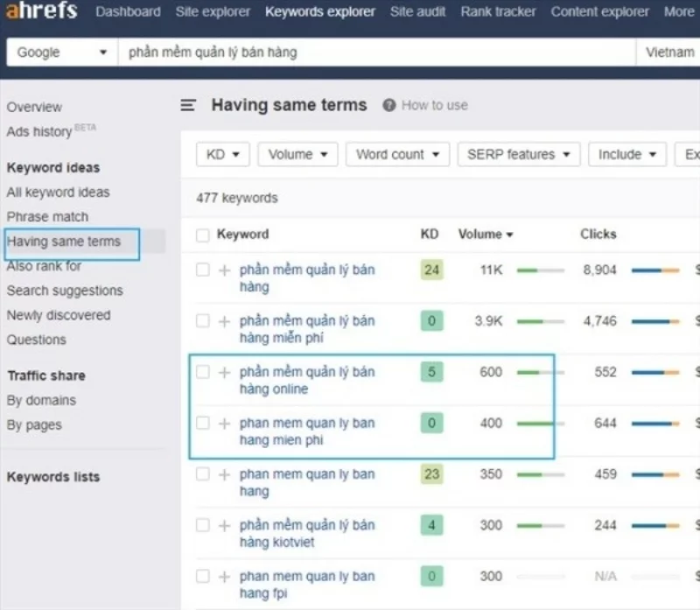The height and width of the screenshot is (610, 700).
Task: Click plus icon for phần mềm quản lý bán hàng online
Action: [225, 372]
